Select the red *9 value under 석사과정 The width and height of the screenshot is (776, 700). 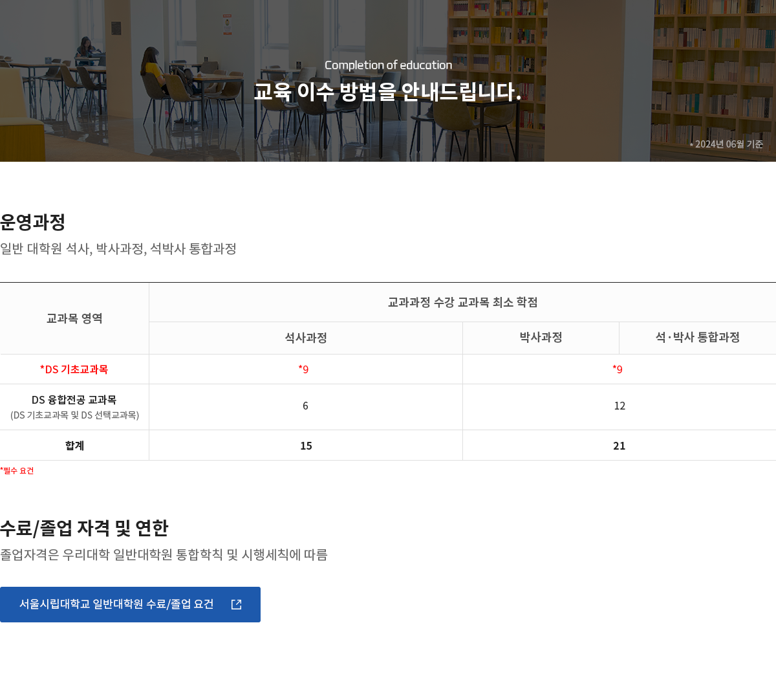point(304,369)
